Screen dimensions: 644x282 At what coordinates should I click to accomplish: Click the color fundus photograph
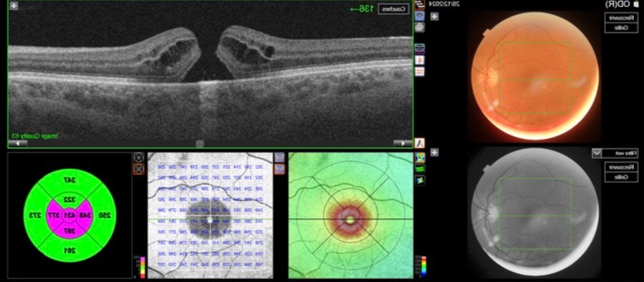pyautogui.click(x=534, y=76)
